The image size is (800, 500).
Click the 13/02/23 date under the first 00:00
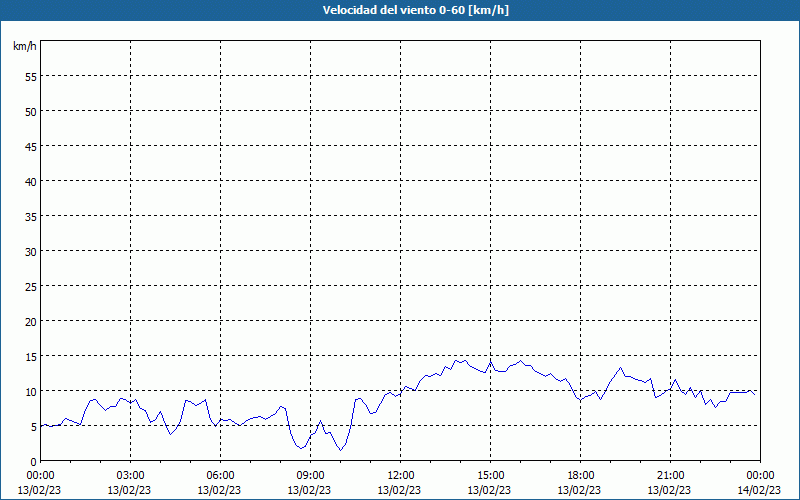(x=39, y=490)
